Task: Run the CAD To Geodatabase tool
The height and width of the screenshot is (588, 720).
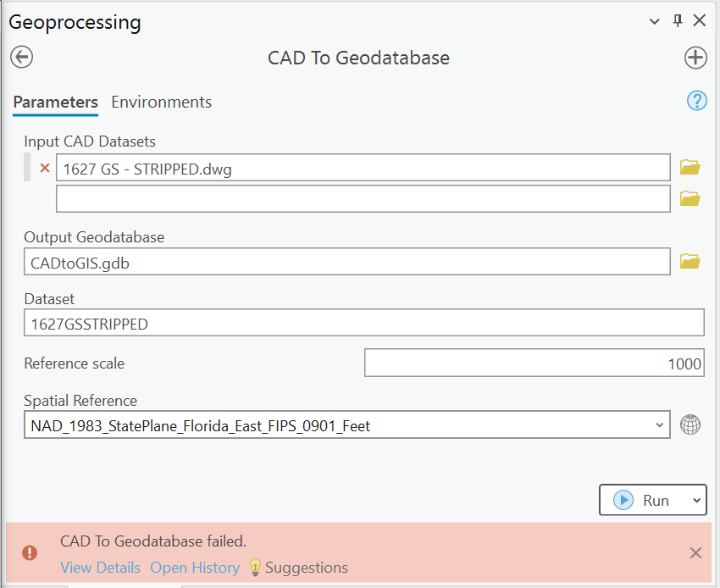Action: (642, 500)
